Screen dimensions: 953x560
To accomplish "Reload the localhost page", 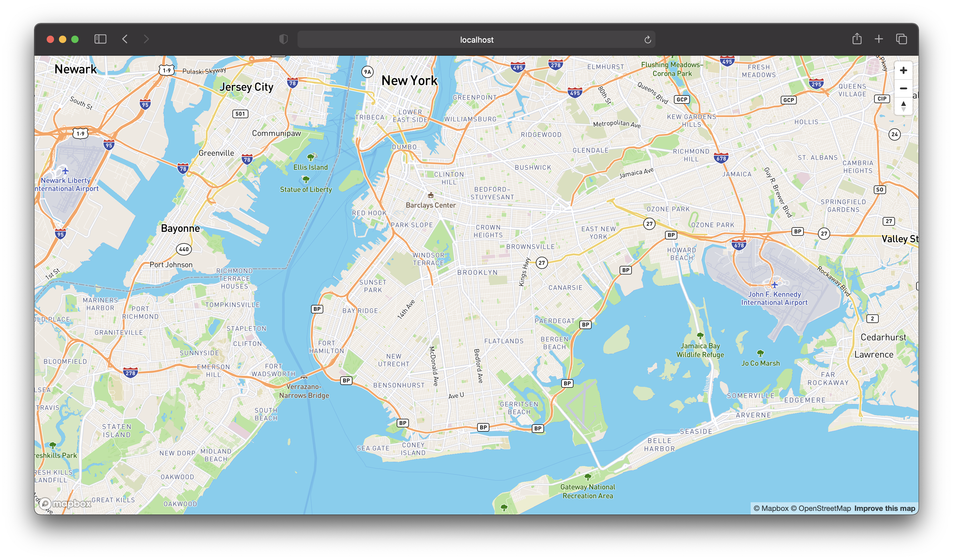I will click(648, 40).
